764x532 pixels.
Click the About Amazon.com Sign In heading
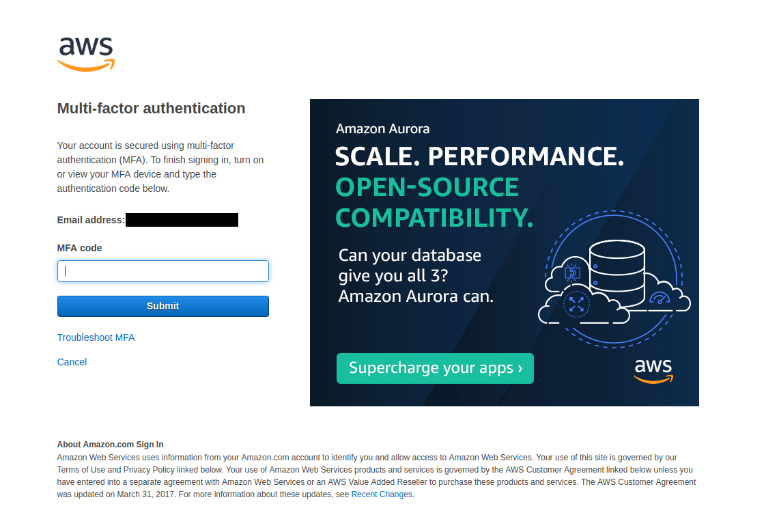(x=110, y=444)
